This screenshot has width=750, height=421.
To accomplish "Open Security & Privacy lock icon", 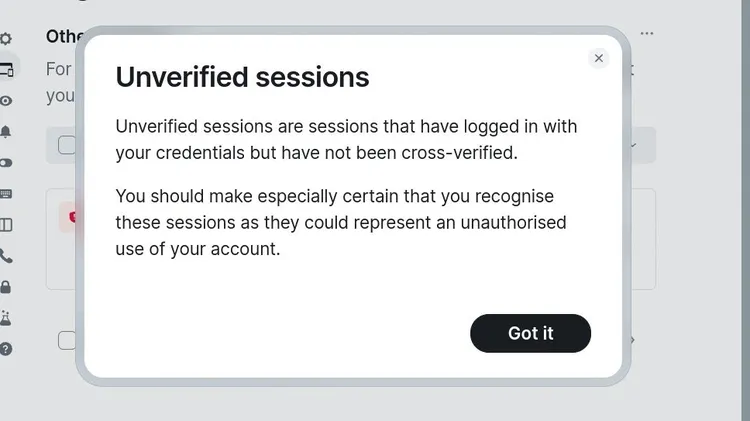I will pos(5,287).
